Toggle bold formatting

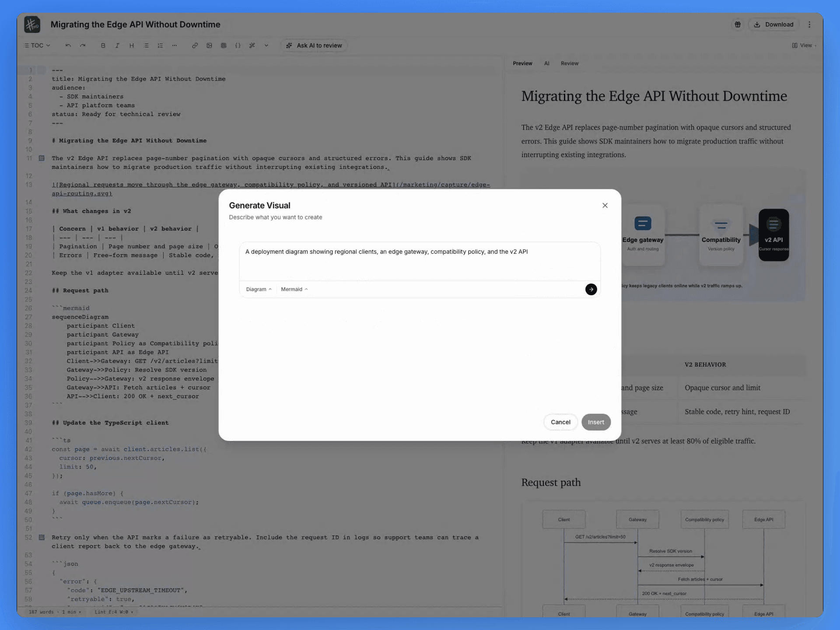103,45
